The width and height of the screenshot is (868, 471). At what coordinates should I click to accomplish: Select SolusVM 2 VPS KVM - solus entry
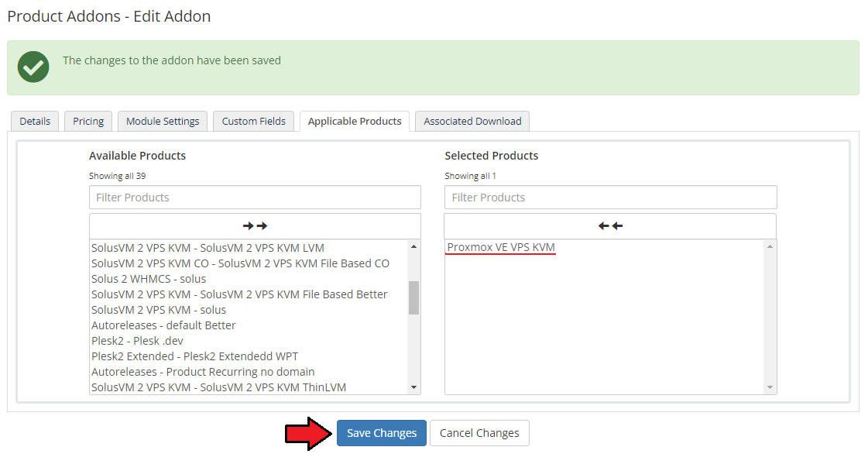249,310
